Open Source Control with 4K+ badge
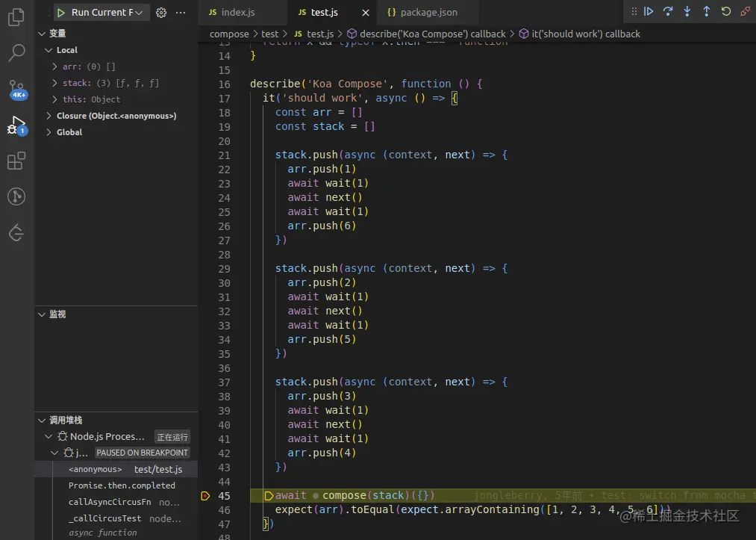Image resolution: width=756 pixels, height=540 pixels. (16, 89)
